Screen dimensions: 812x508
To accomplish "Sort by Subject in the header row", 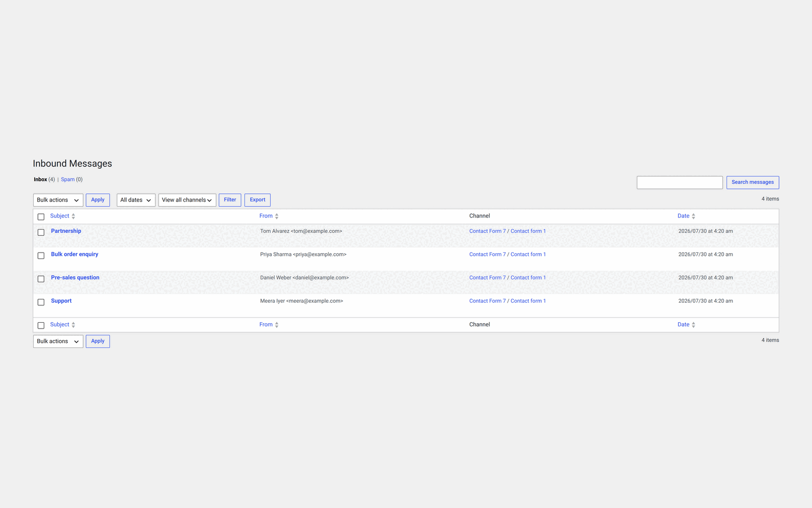I will 63,216.
